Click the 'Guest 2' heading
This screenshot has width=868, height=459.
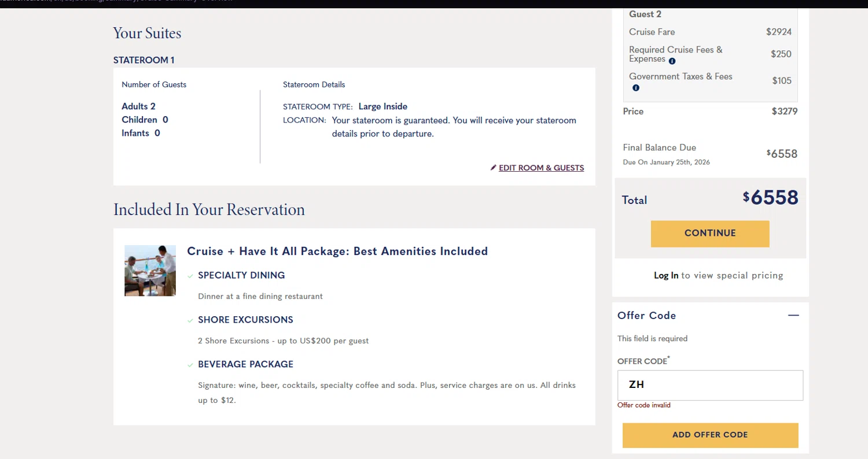click(x=645, y=14)
